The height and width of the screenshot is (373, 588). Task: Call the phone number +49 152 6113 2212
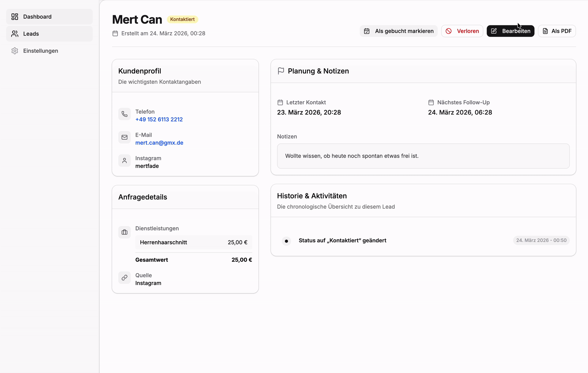click(159, 119)
